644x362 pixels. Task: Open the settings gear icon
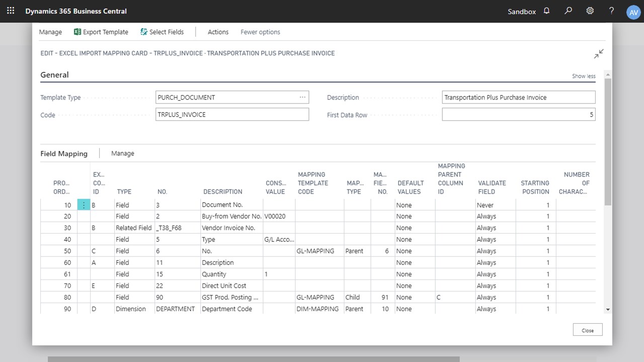pos(590,11)
